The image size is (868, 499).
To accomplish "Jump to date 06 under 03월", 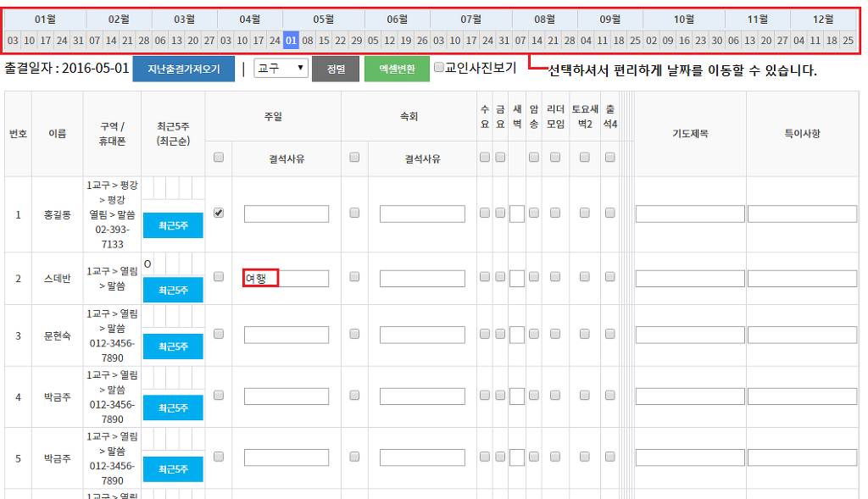I will pos(160,41).
